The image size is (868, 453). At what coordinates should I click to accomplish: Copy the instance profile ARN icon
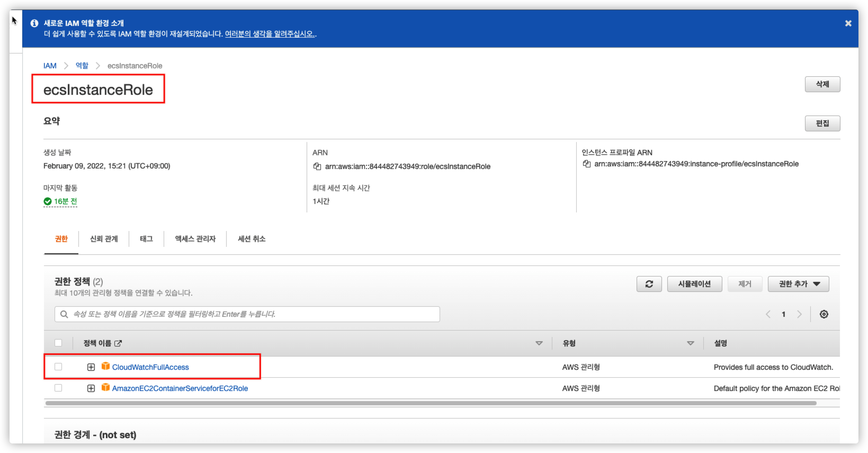pos(587,164)
